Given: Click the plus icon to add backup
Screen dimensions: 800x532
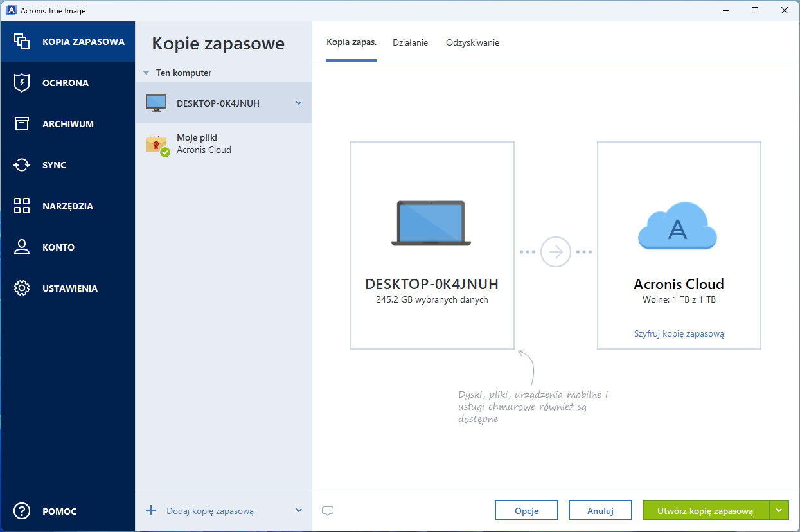Looking at the screenshot, I should pos(151,511).
